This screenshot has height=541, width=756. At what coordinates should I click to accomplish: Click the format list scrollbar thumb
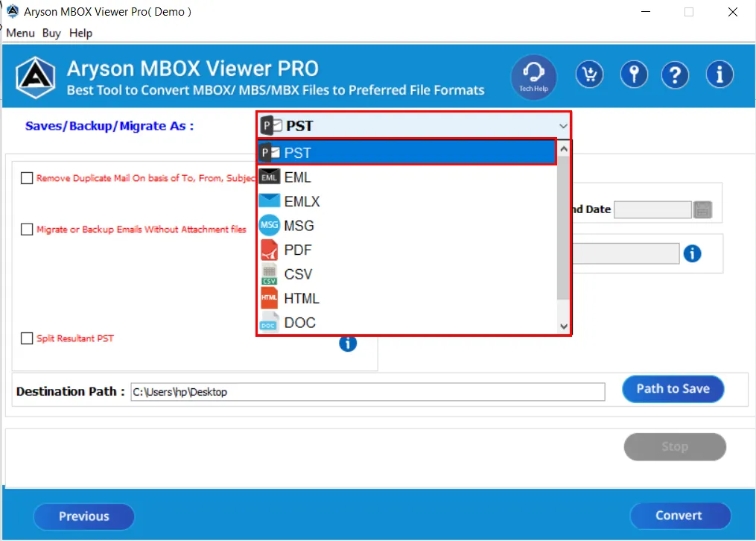(563, 227)
